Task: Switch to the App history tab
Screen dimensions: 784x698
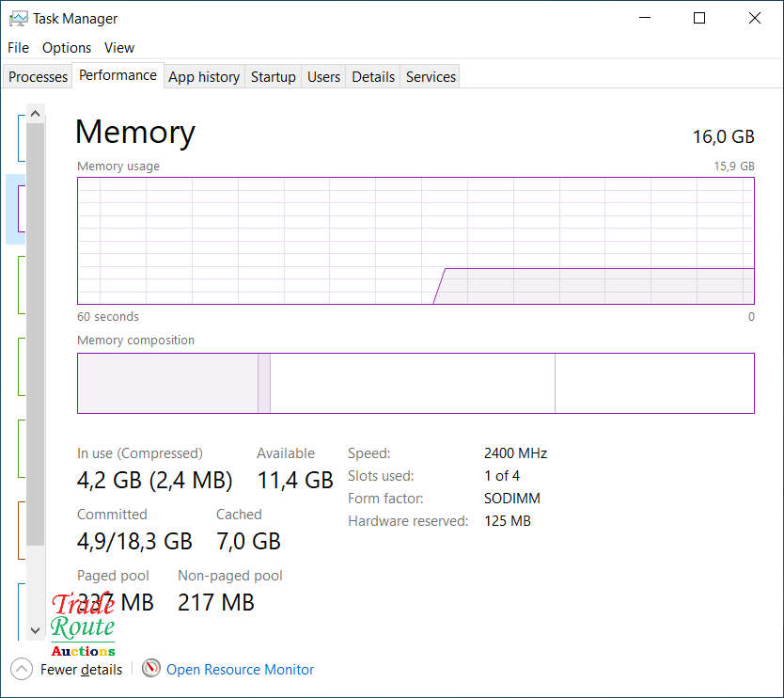Action: click(x=204, y=77)
